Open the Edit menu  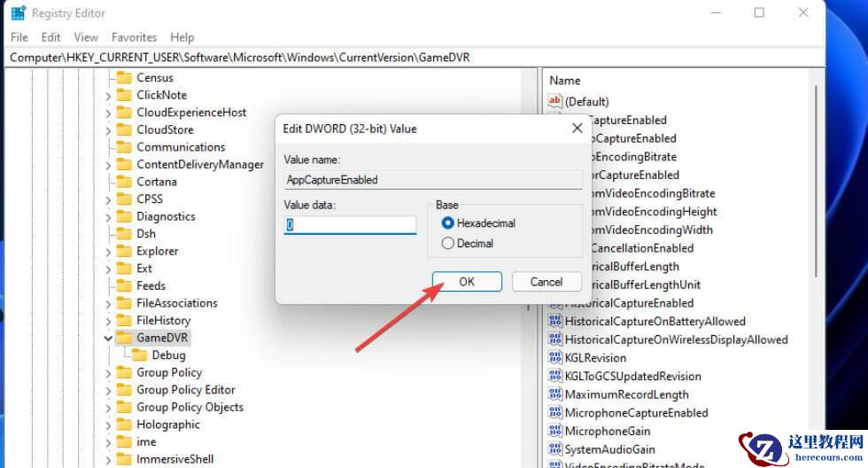(x=51, y=37)
